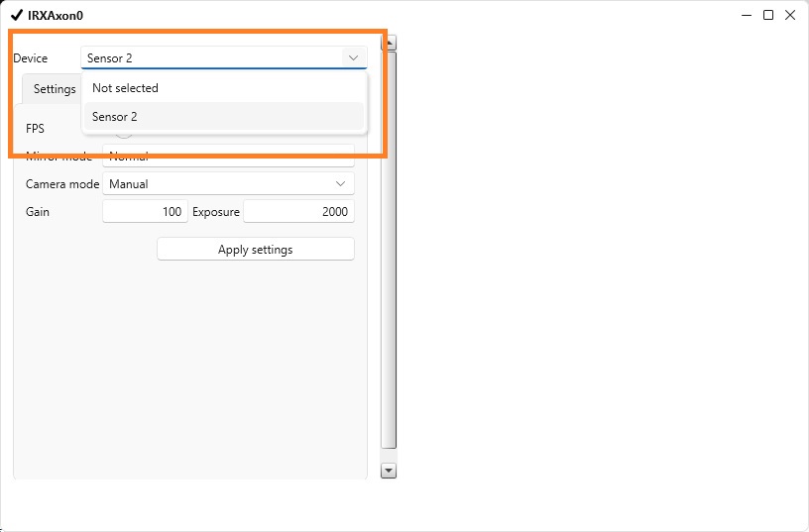Click the vertical scrollbar thumb
The image size is (809, 532).
point(389,250)
